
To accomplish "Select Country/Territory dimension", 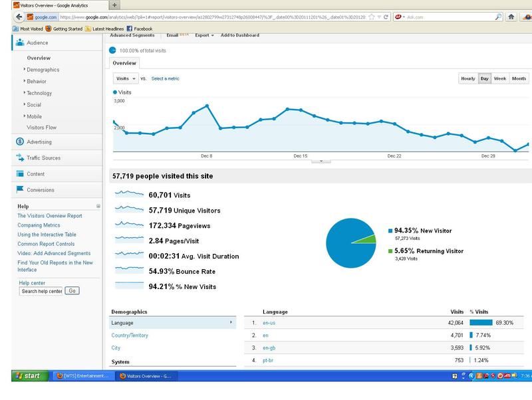I will pos(130,336).
